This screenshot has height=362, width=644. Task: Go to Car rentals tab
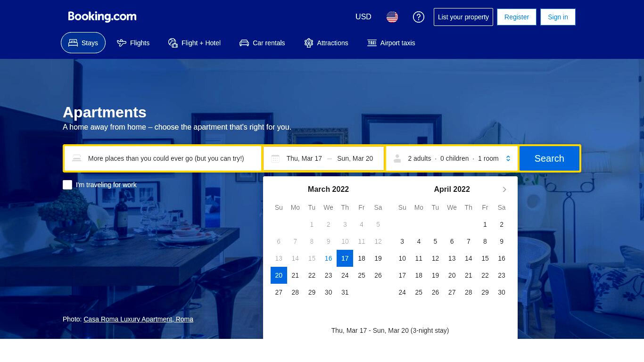(262, 43)
